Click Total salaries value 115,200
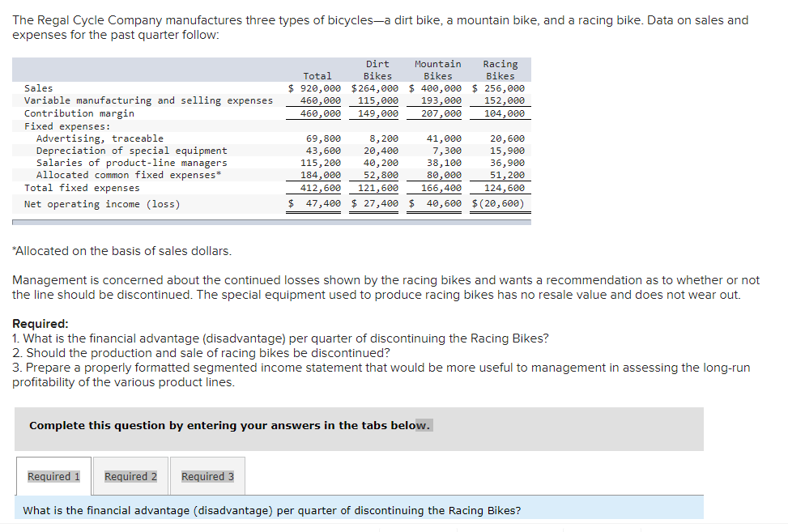This screenshot has width=788, height=532. click(x=321, y=163)
